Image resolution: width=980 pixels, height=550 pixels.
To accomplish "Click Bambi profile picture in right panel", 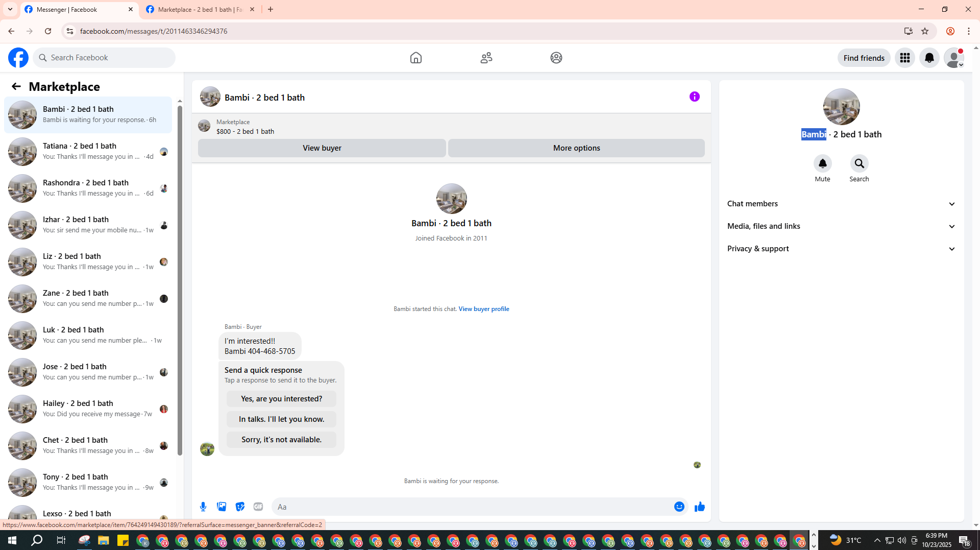I will [x=841, y=107].
